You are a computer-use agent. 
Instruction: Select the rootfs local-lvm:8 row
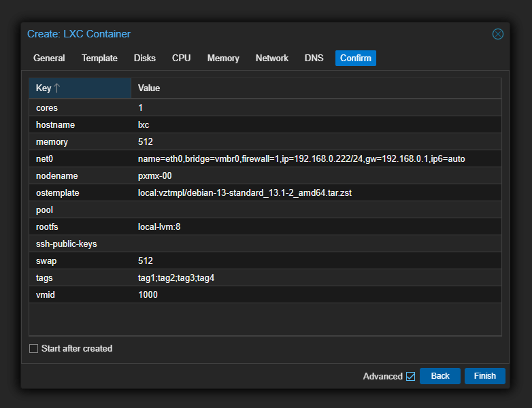click(x=265, y=227)
